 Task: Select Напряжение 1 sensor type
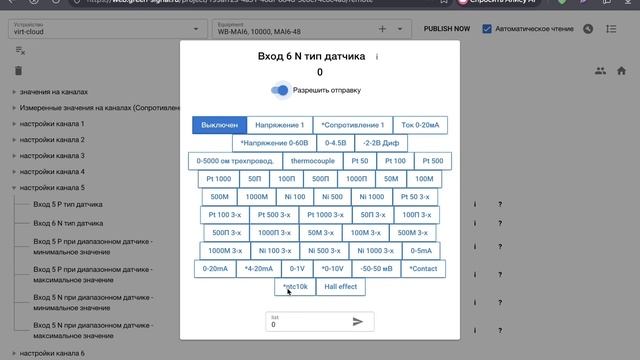pyautogui.click(x=280, y=125)
